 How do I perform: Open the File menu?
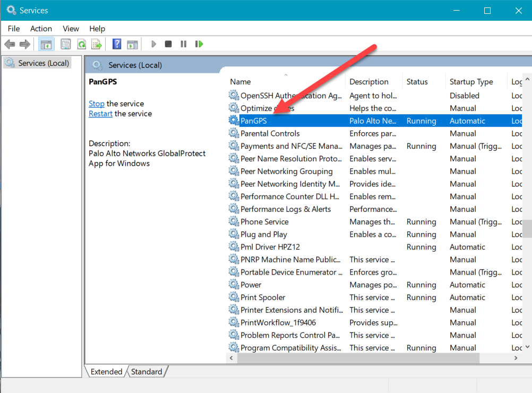point(14,29)
